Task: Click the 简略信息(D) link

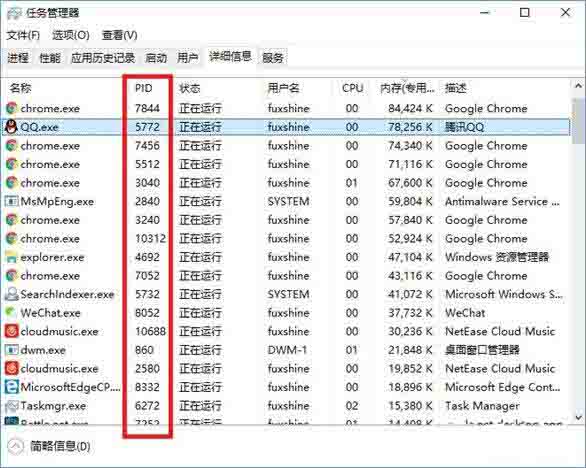Action: point(60,446)
